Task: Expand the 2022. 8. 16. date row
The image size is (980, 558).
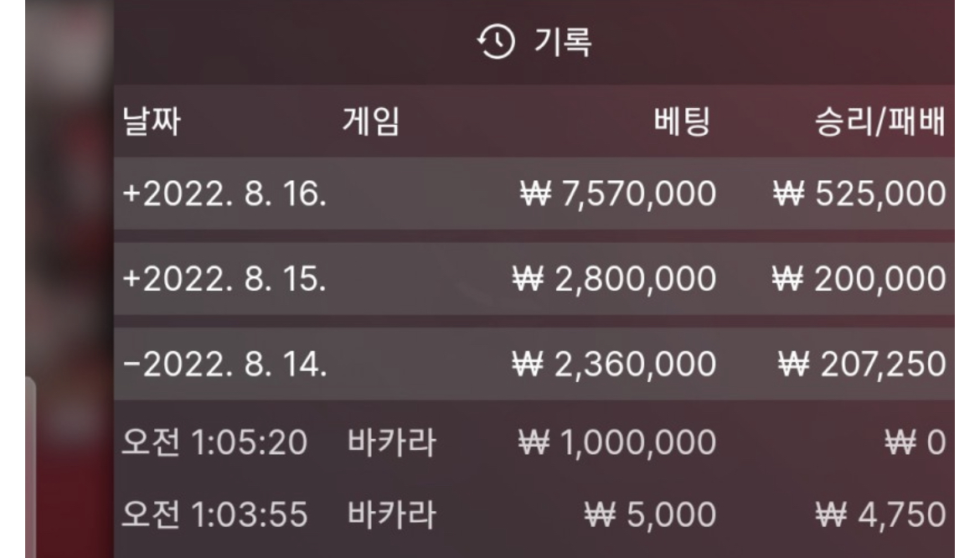Action: click(x=224, y=194)
